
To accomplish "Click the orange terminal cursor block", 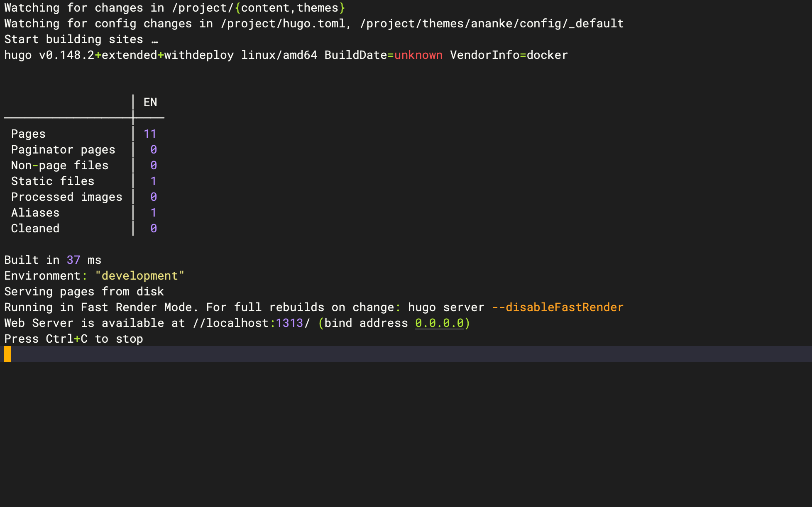I will pos(8,354).
